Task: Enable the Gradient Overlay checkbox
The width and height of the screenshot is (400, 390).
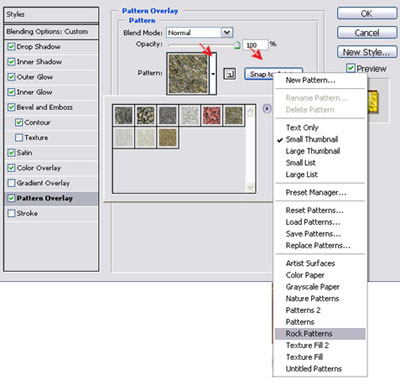Action: pos(11,183)
